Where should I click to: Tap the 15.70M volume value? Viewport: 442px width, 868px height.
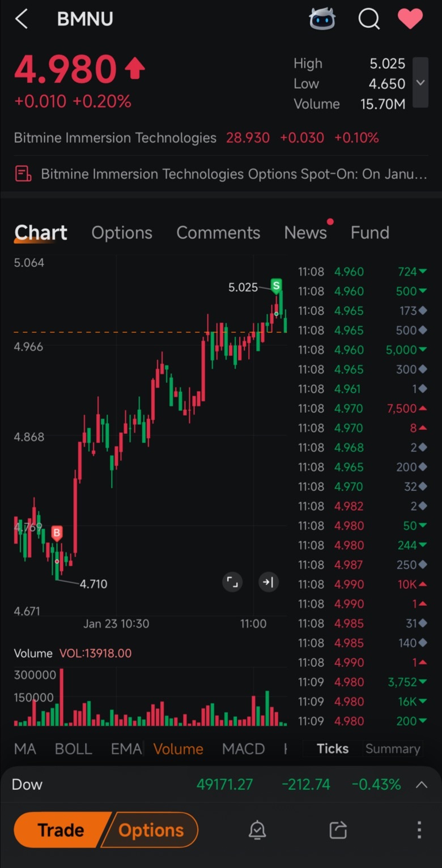pos(382,104)
